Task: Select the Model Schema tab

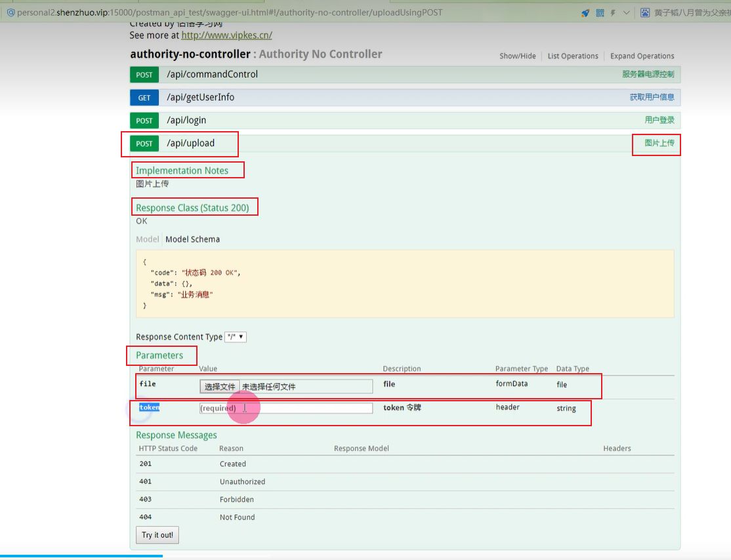Action: pyautogui.click(x=192, y=239)
